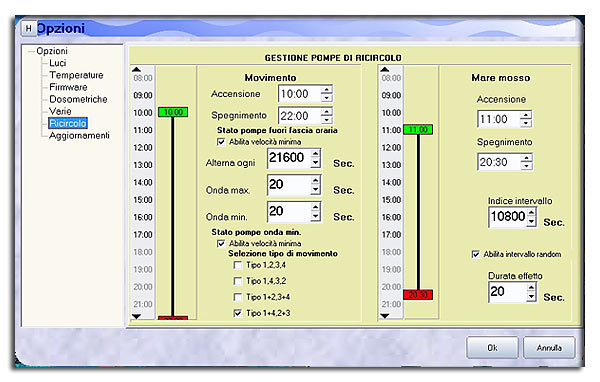Click green 11:00 marker on Mare mosso timeline
Screen dimensions: 600x382
418,129
